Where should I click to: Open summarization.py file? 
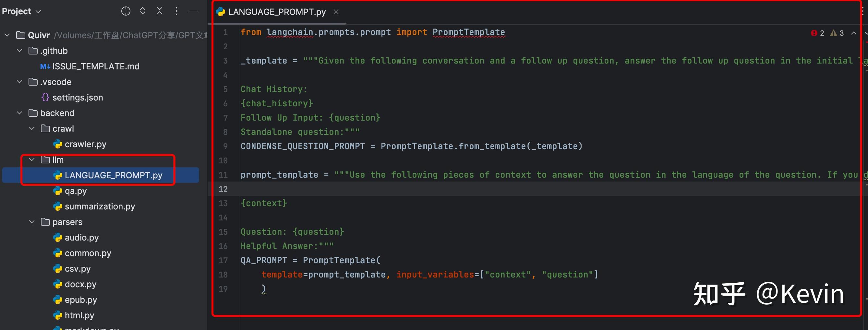100,206
